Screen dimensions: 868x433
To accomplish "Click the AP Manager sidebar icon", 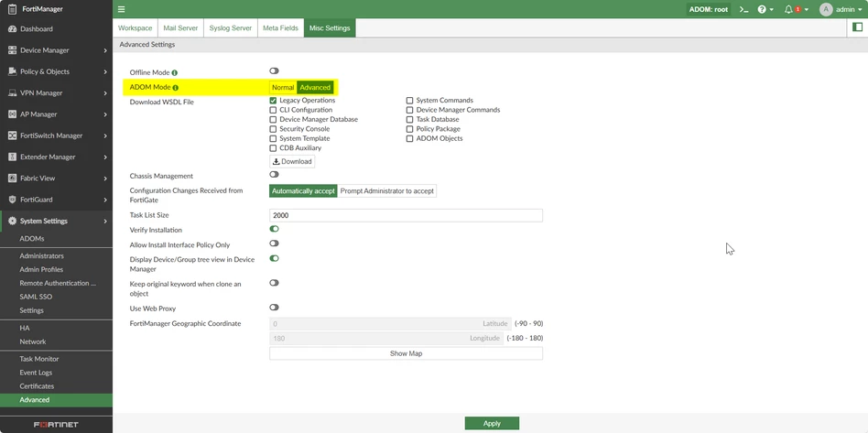I will [12, 114].
